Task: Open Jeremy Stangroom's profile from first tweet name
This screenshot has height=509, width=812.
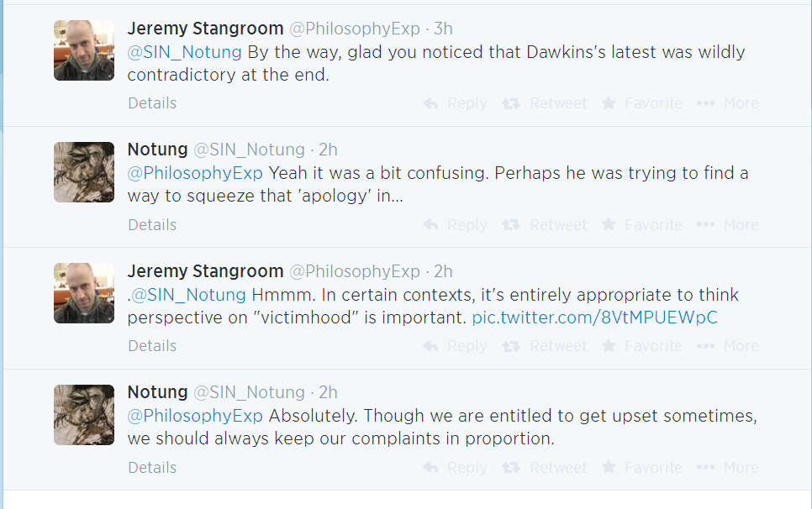Action: pos(205,29)
